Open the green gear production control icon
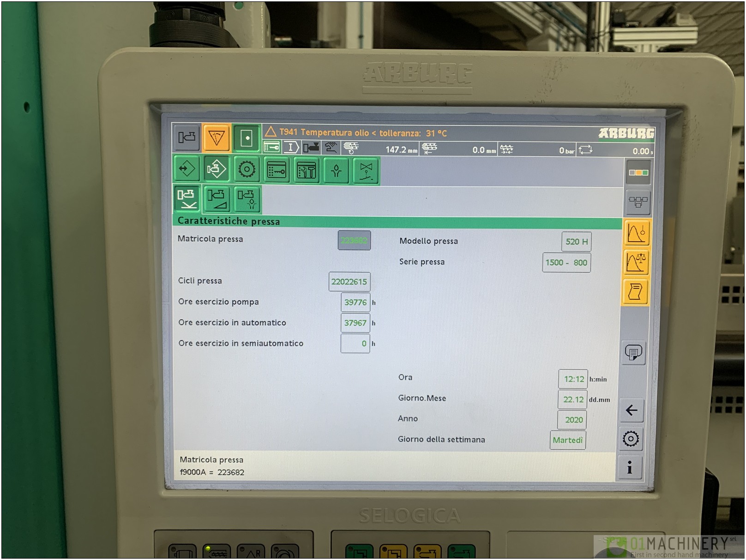Viewport: 746px width, 560px height. [x=247, y=169]
